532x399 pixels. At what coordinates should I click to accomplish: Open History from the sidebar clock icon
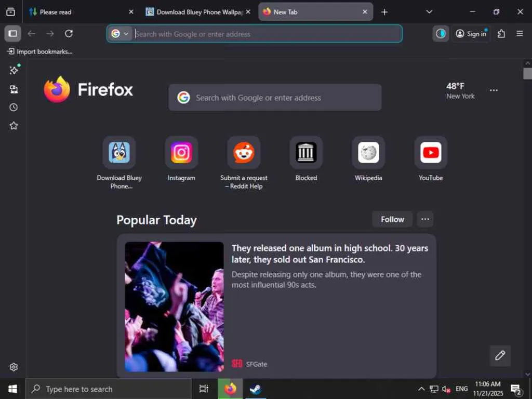(x=14, y=108)
